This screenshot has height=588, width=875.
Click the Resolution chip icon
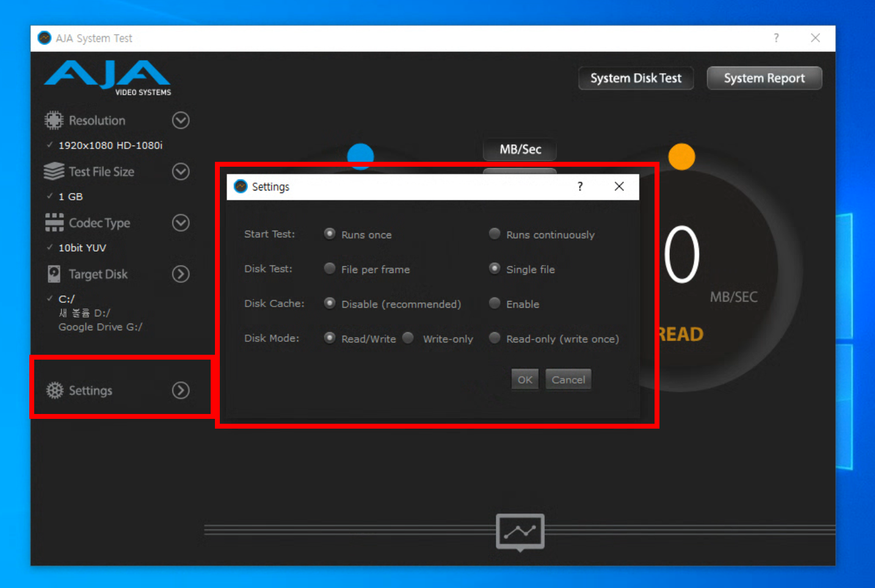tap(54, 120)
